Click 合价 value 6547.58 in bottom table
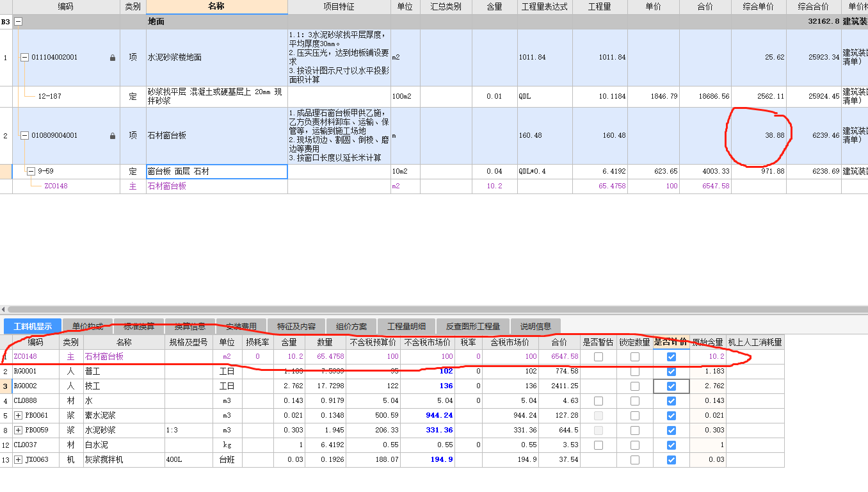The width and height of the screenshot is (868, 492). point(565,357)
